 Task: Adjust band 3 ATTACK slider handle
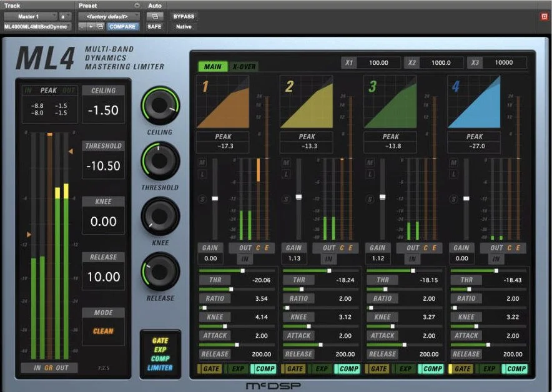tap(393, 326)
